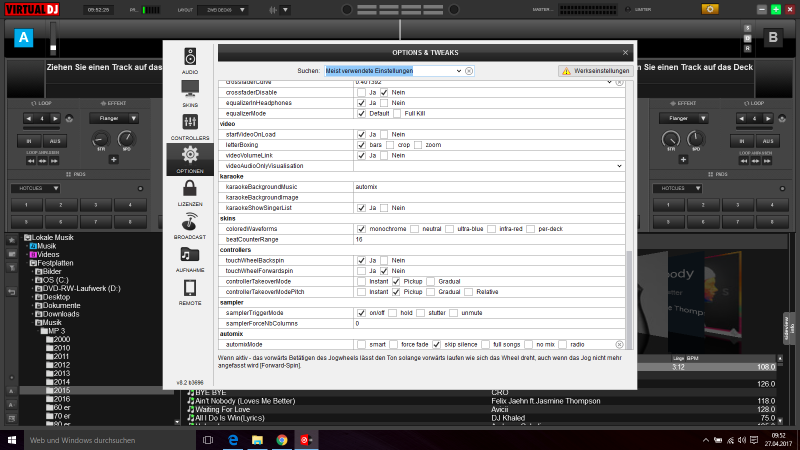Set startVideoOnLoad to Nein
800x450 pixels.
click(x=384, y=134)
